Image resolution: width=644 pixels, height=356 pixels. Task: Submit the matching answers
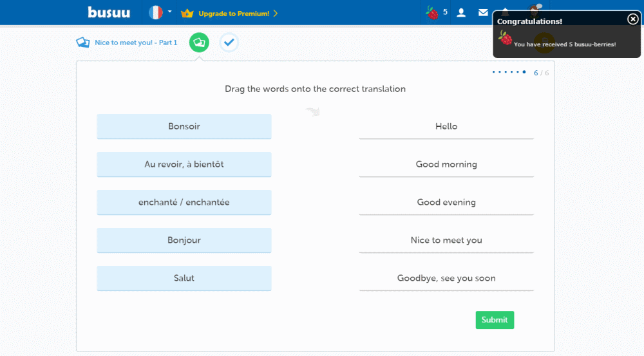coord(495,320)
